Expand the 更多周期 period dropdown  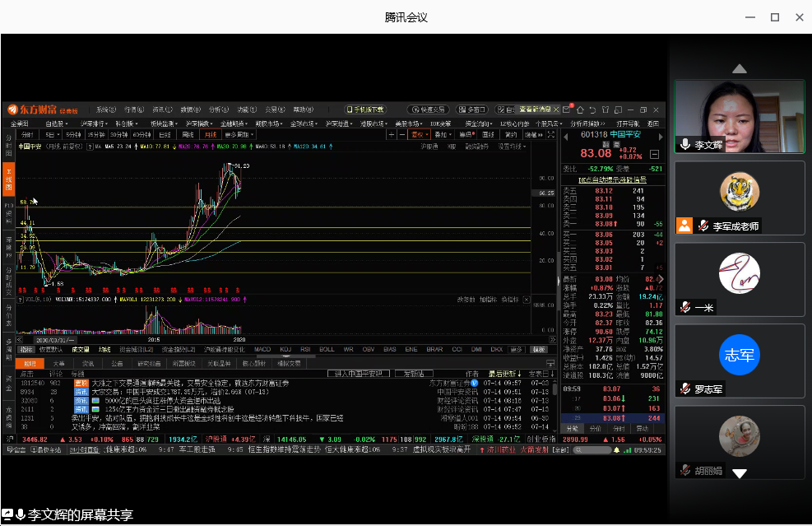tap(239, 134)
